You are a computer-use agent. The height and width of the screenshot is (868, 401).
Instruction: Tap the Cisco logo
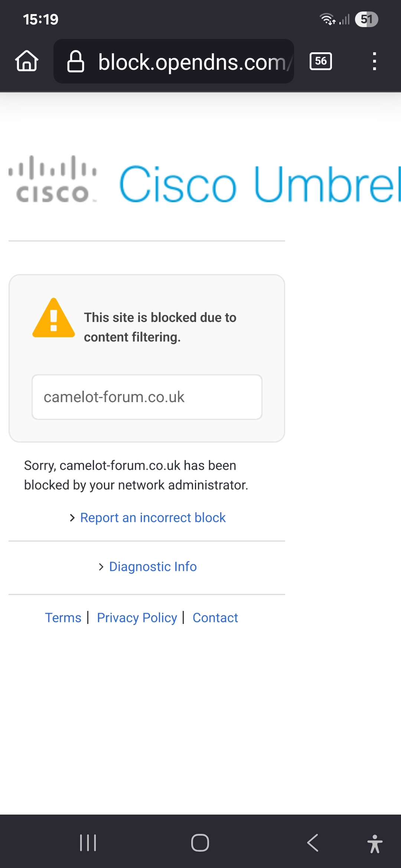[53, 179]
